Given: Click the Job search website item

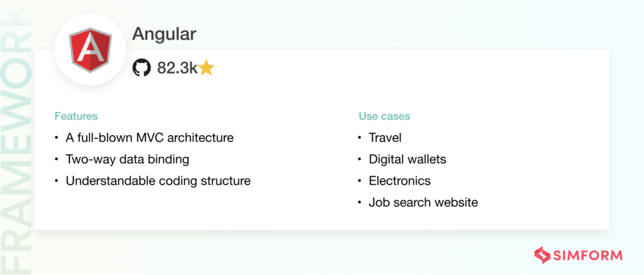Looking at the screenshot, I should [423, 202].
